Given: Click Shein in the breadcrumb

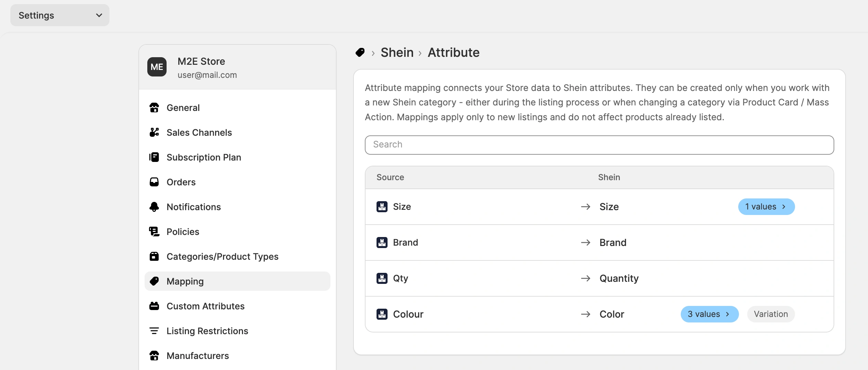Looking at the screenshot, I should click(397, 53).
